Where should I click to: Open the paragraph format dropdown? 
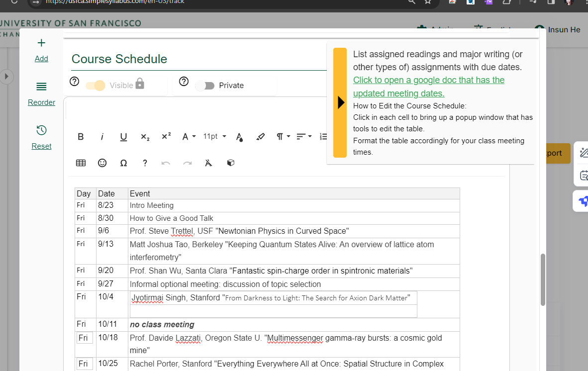[283, 137]
